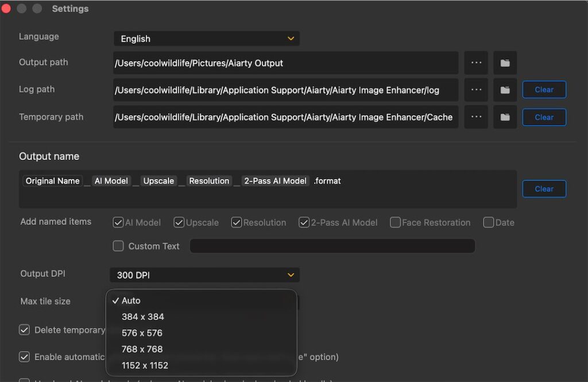Expand the Output DPI dropdown
This screenshot has width=588, height=382.
click(x=204, y=275)
